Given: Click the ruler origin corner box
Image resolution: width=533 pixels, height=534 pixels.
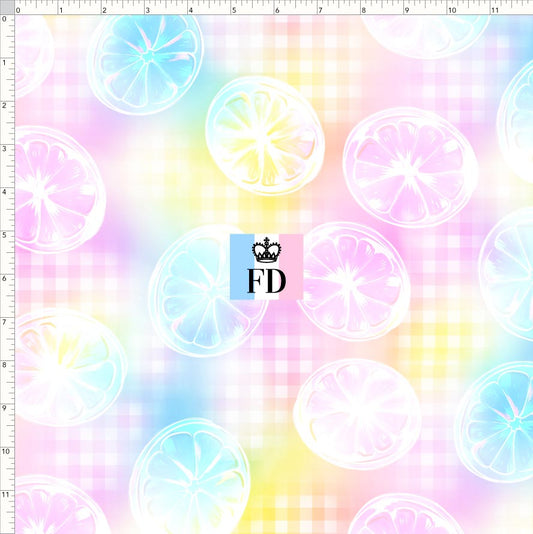Looking at the screenshot, I should [x=7, y=7].
